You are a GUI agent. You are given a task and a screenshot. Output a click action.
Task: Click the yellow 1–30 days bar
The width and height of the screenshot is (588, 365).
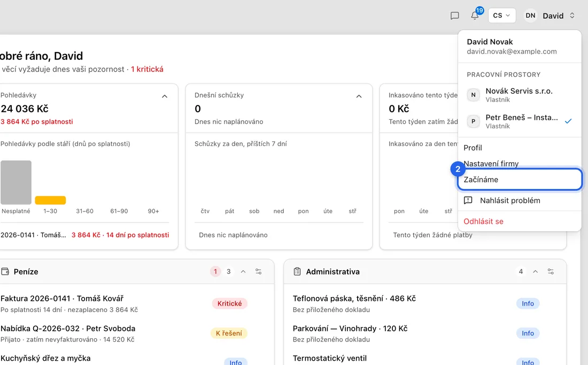(x=50, y=200)
